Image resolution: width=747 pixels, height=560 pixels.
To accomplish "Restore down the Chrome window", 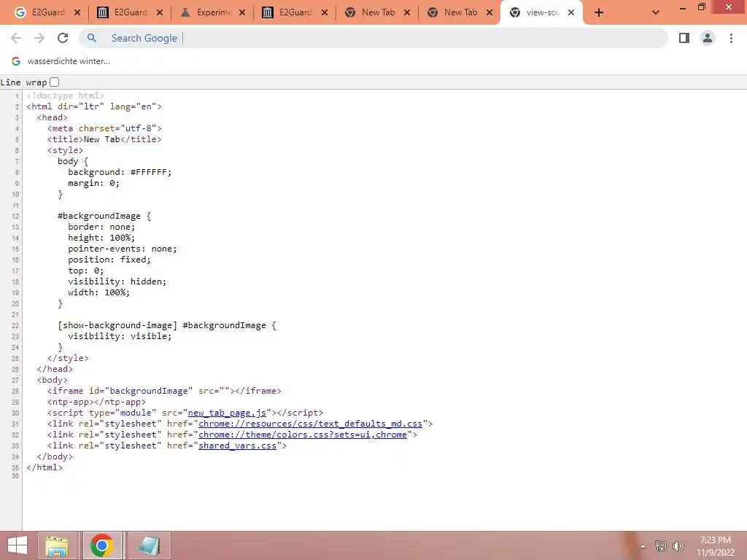I will point(702,7).
